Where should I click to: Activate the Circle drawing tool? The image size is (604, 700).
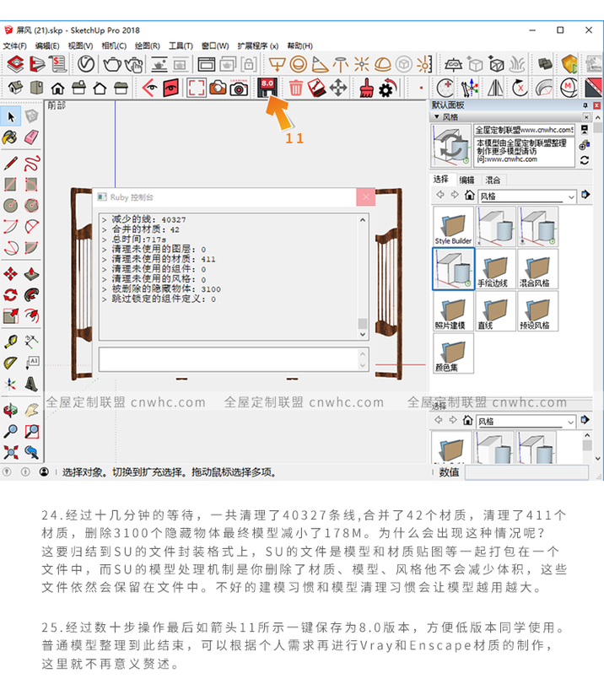point(11,205)
